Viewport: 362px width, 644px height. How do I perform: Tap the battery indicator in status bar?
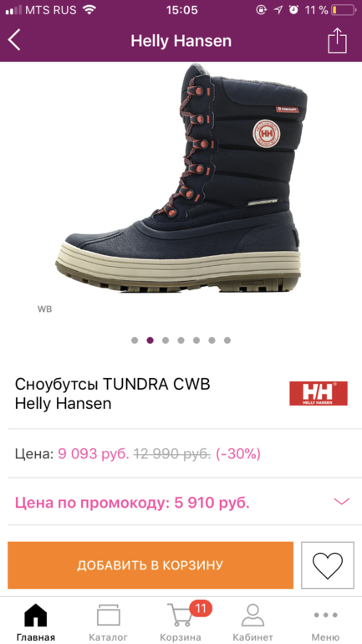click(x=344, y=10)
